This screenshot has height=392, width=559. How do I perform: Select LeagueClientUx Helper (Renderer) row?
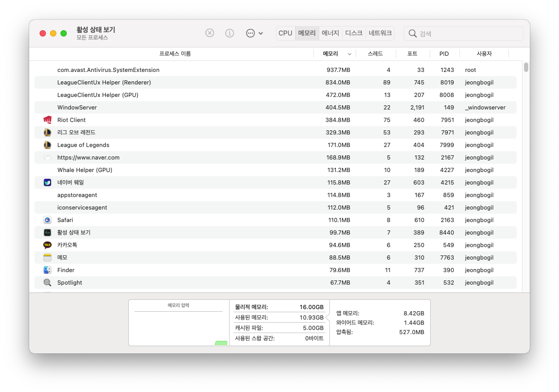pyautogui.click(x=275, y=82)
